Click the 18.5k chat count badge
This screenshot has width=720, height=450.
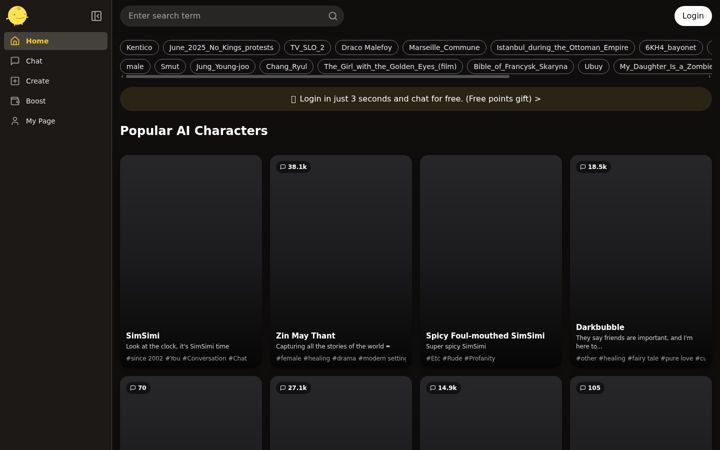(593, 167)
